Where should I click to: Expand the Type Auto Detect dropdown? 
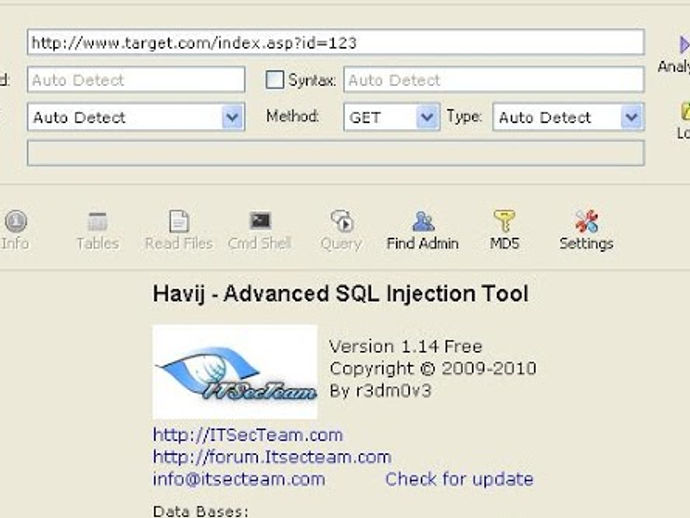632,117
